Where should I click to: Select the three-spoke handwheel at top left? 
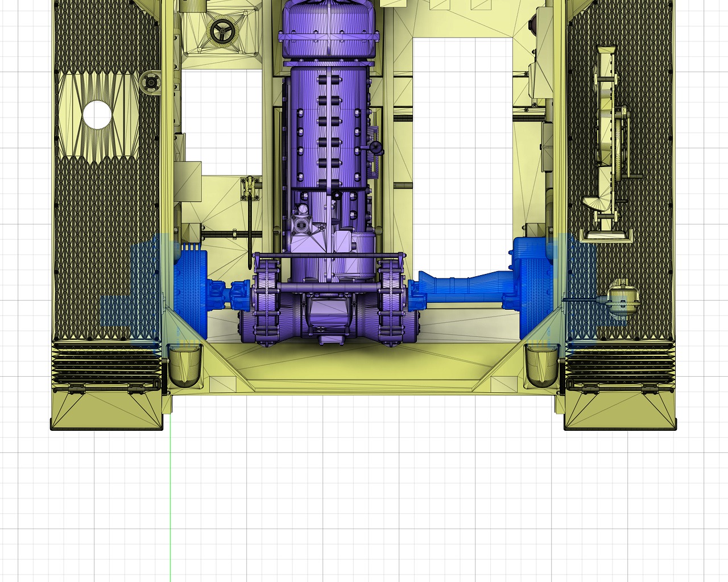(x=222, y=31)
